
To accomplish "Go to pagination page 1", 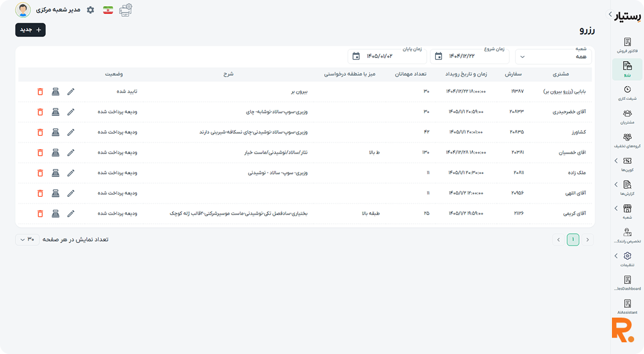I will (x=573, y=240).
